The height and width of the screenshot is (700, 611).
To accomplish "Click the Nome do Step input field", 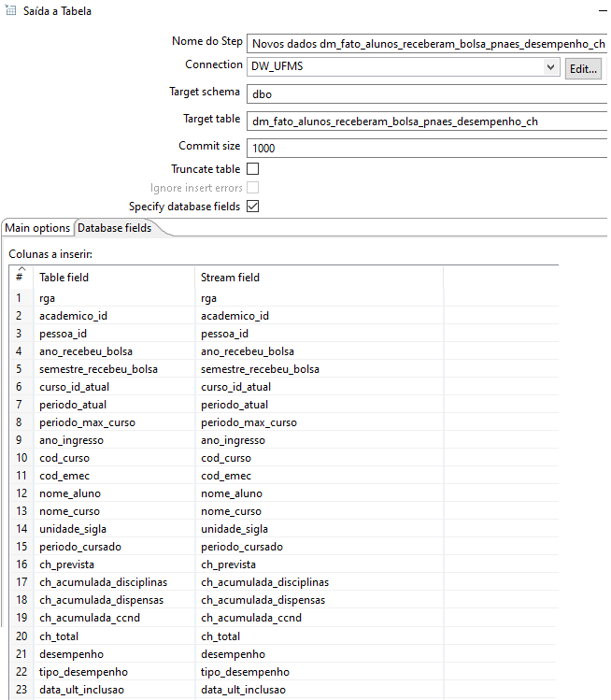I will (427, 44).
